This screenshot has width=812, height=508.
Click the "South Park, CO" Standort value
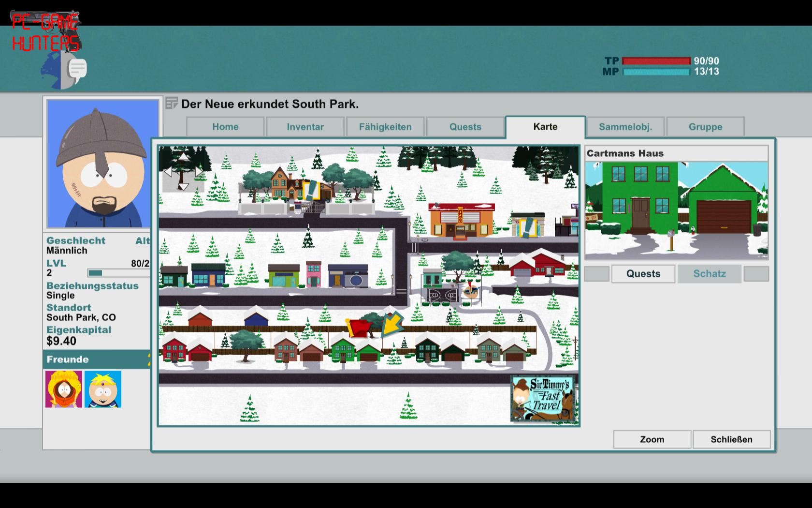pyautogui.click(x=81, y=317)
